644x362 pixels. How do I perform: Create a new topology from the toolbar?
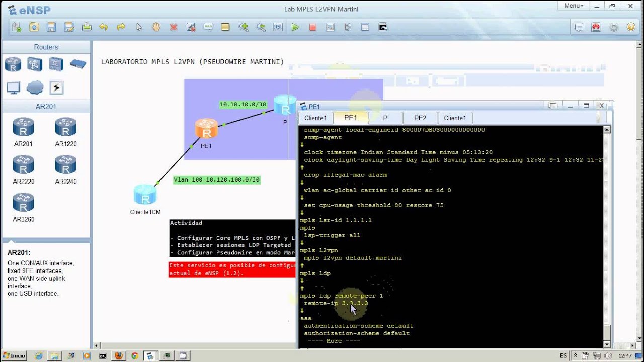click(x=17, y=27)
